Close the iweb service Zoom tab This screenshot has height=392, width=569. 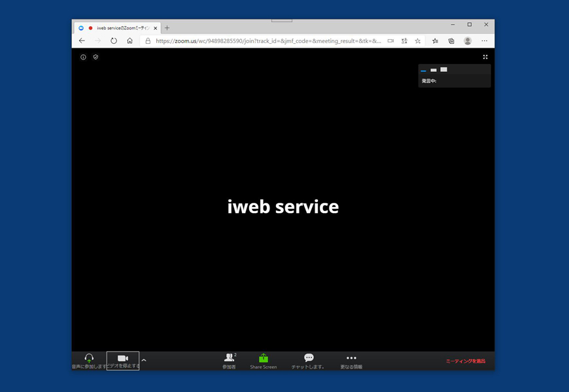pos(155,28)
